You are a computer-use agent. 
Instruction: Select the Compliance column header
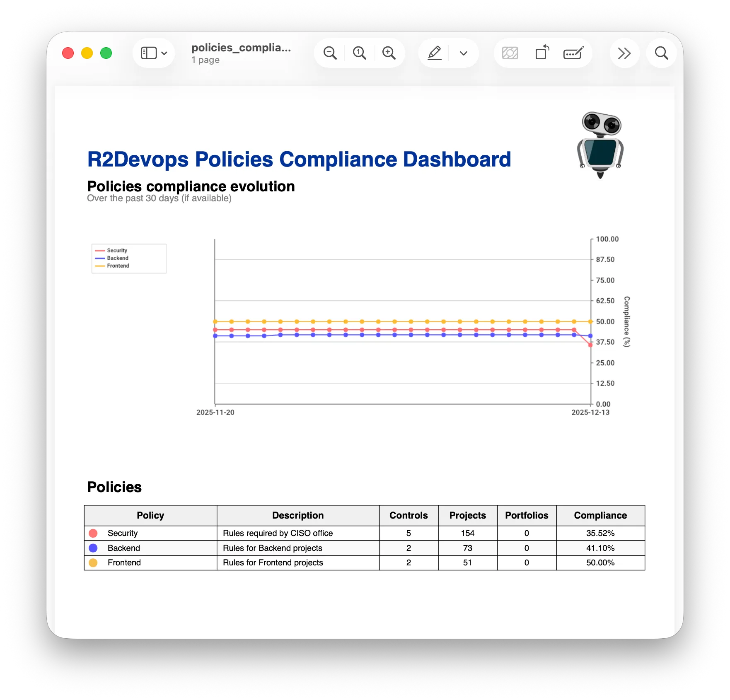point(600,515)
